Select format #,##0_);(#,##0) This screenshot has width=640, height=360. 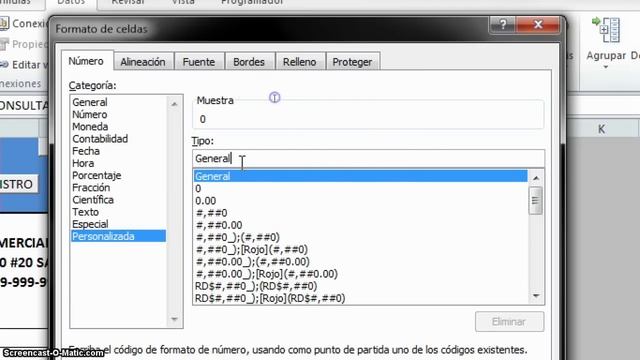(x=360, y=238)
